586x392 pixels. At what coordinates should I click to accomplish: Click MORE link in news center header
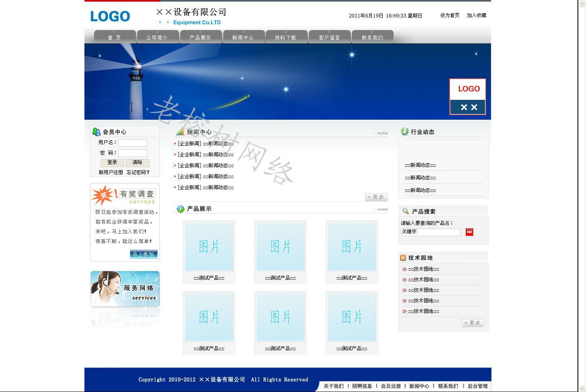coord(381,133)
